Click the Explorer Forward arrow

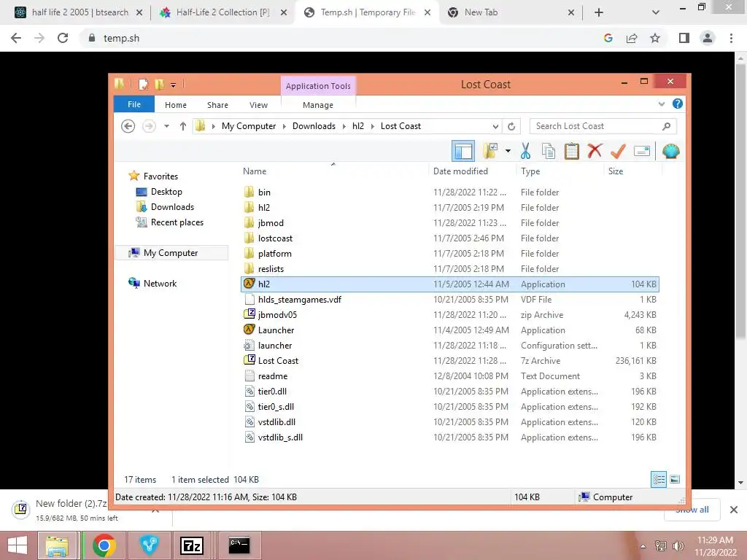149,126
